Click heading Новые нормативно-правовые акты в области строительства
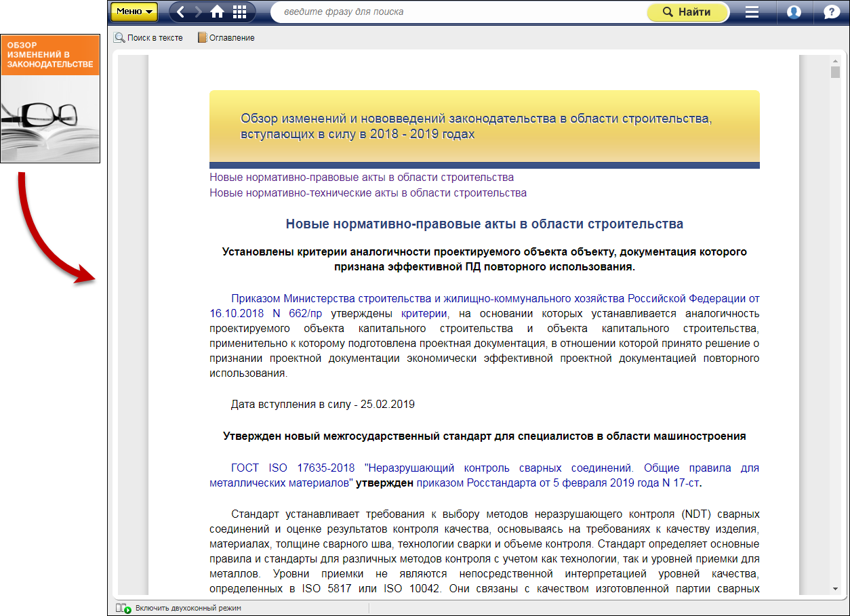 (485, 224)
